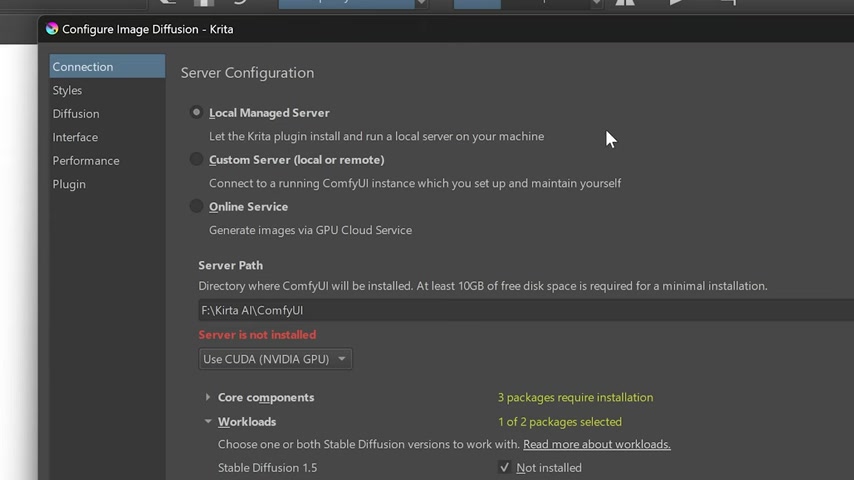Click "Connect to a running ComfyUI instance" description
This screenshot has width=854, height=480.
[x=415, y=183]
